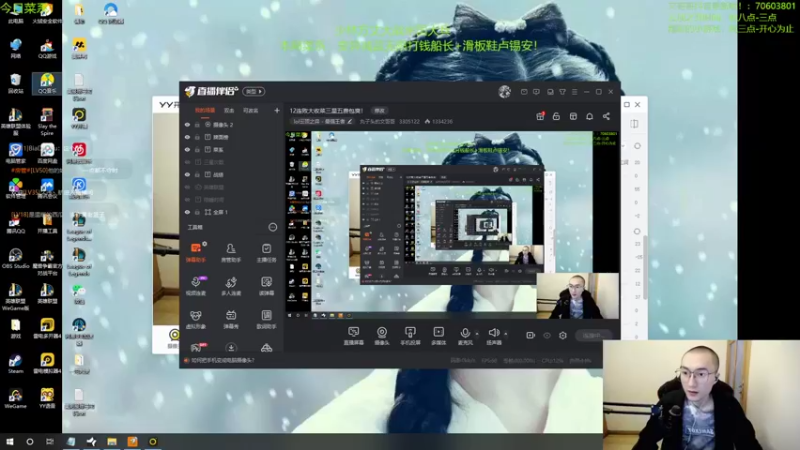Click the panel icon in the YY window sidebar
800x450 pixels.
634,123
